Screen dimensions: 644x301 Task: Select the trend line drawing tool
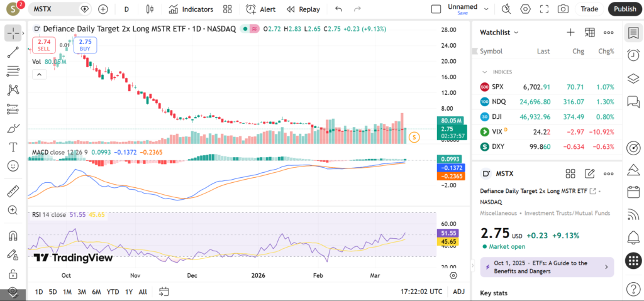pyautogui.click(x=13, y=52)
